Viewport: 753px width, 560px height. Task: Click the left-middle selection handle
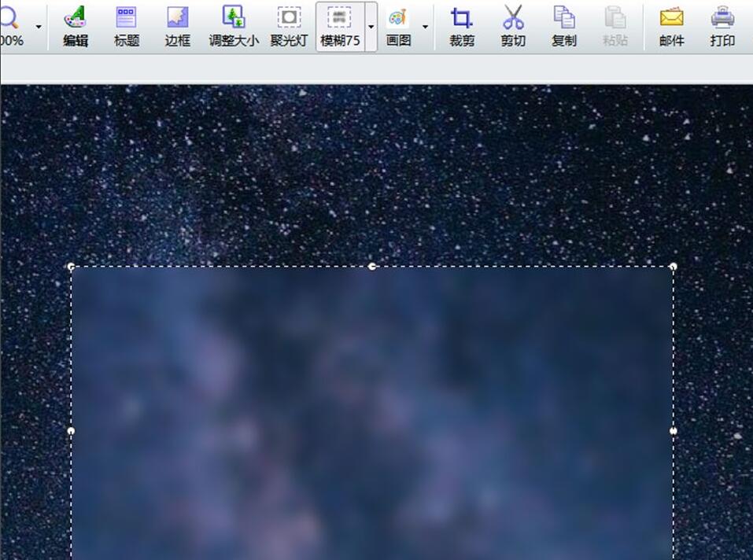click(x=71, y=431)
